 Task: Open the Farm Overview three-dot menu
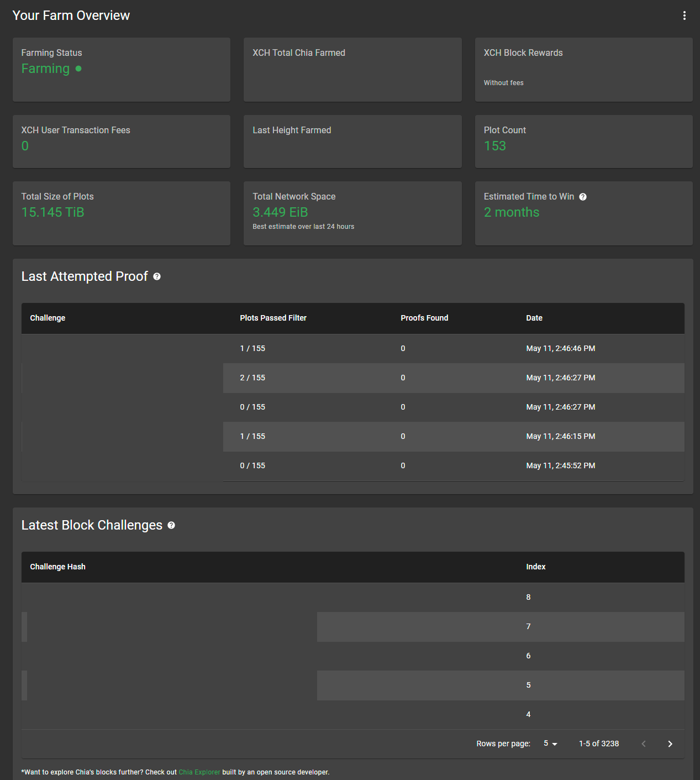point(684,15)
